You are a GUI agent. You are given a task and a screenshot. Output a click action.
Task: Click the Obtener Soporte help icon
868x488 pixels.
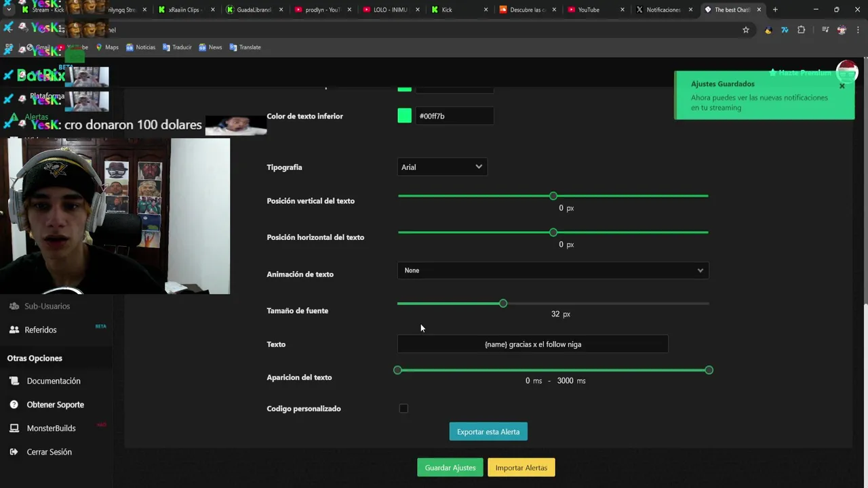[14, 405]
